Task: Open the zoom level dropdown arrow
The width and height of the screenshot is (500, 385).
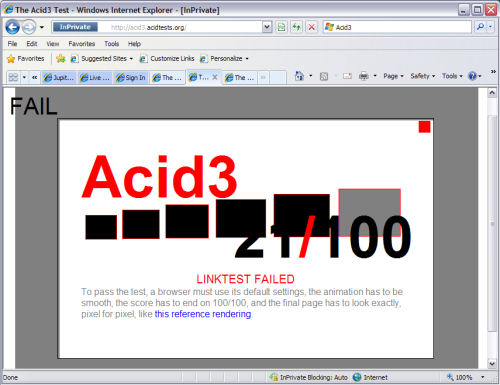Action: pyautogui.click(x=482, y=377)
